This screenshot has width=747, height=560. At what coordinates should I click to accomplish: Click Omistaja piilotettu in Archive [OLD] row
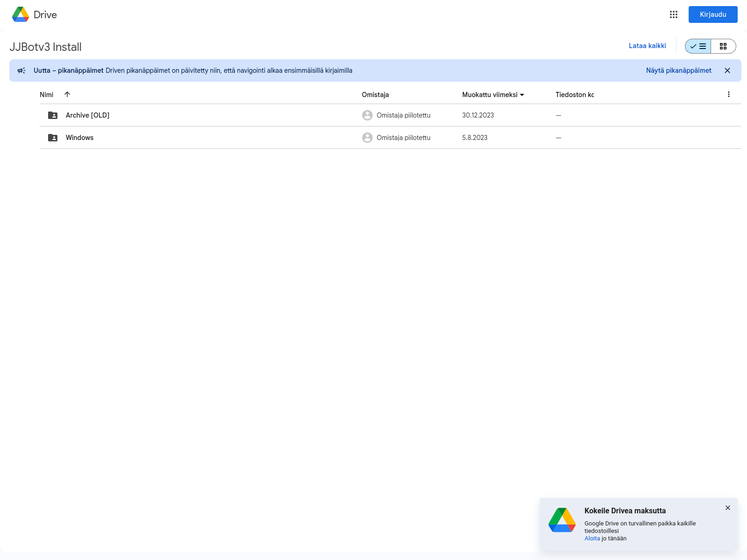tap(403, 115)
